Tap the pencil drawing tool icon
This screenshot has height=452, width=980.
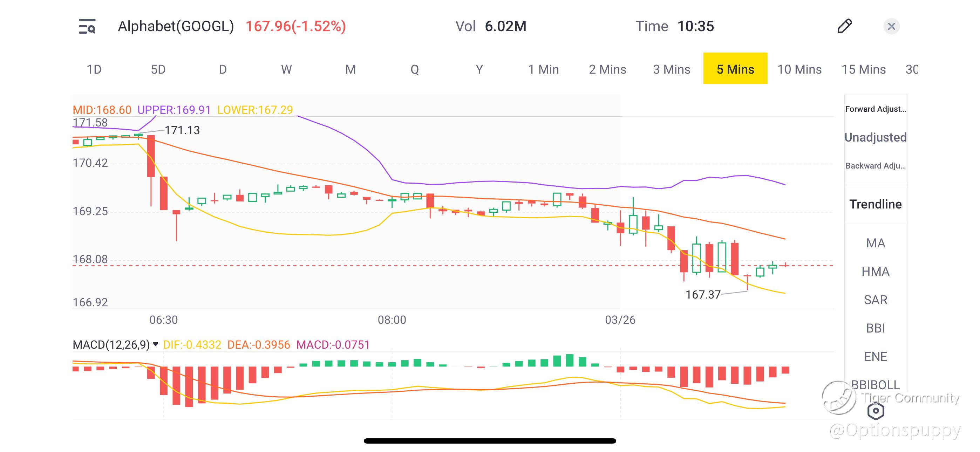pyautogui.click(x=845, y=26)
